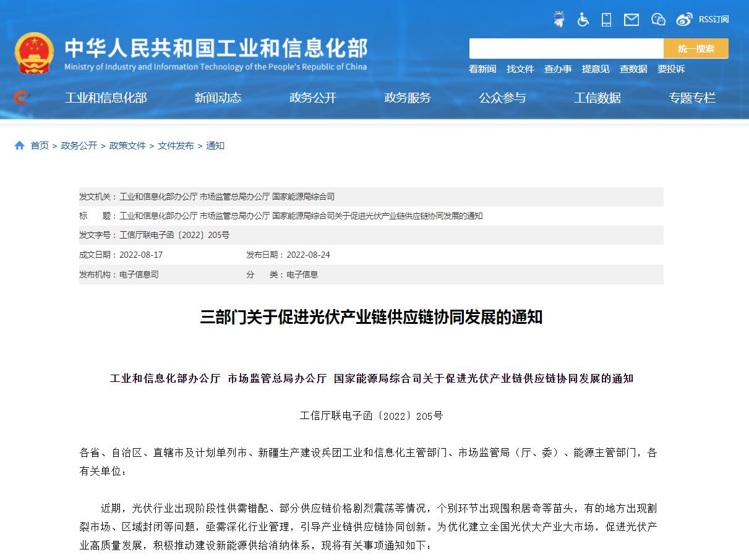Go to 通知 in the breadcrumb
The height and width of the screenshot is (560, 749).
pyautogui.click(x=215, y=146)
